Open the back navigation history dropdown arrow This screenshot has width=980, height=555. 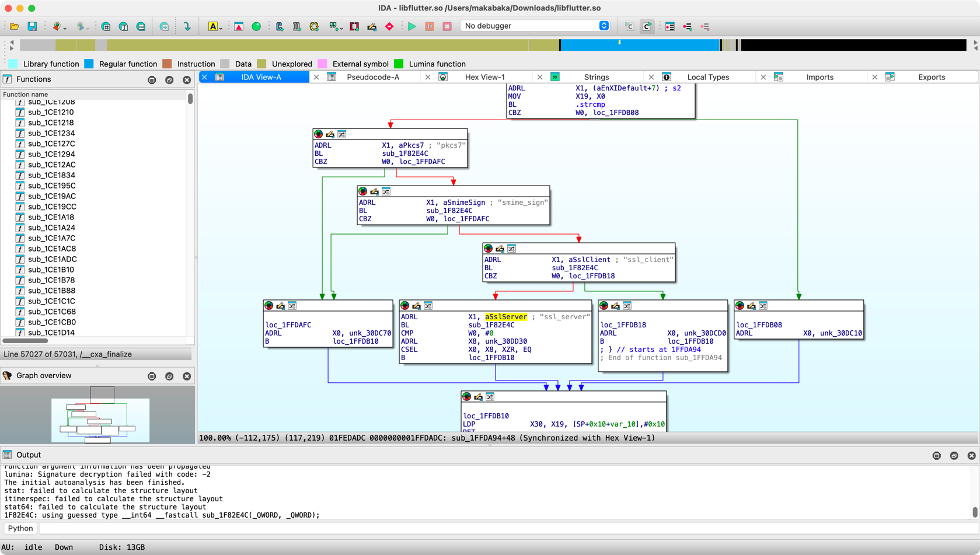tap(65, 27)
